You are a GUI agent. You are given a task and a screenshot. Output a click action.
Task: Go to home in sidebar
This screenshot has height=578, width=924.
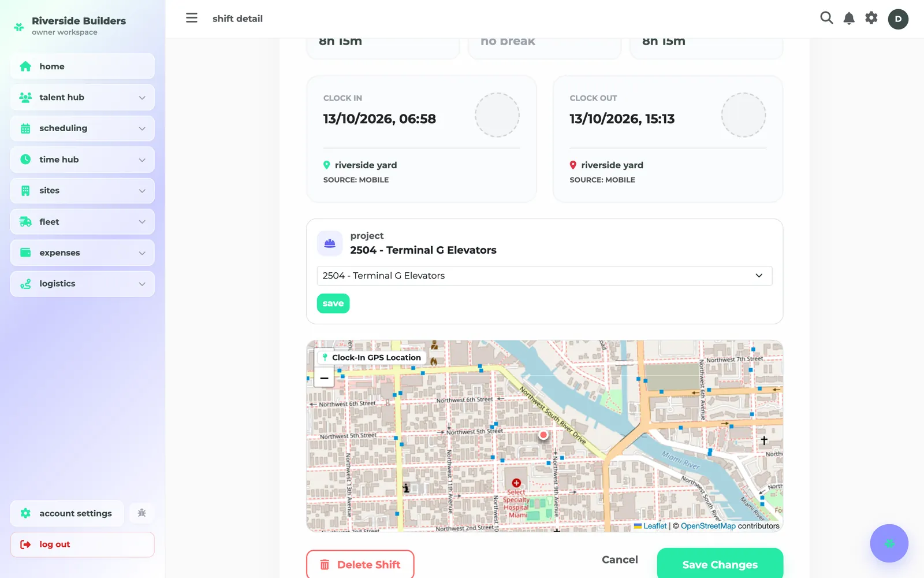click(x=83, y=66)
